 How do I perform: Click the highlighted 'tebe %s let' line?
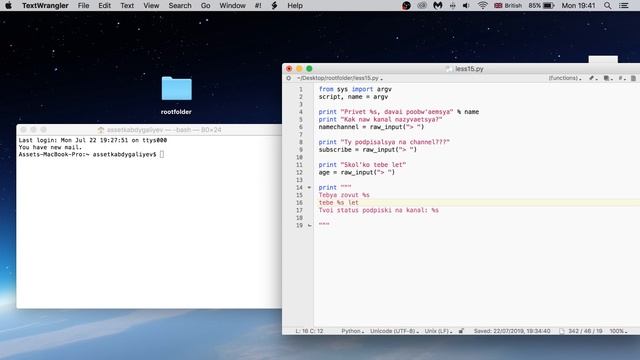click(339, 202)
